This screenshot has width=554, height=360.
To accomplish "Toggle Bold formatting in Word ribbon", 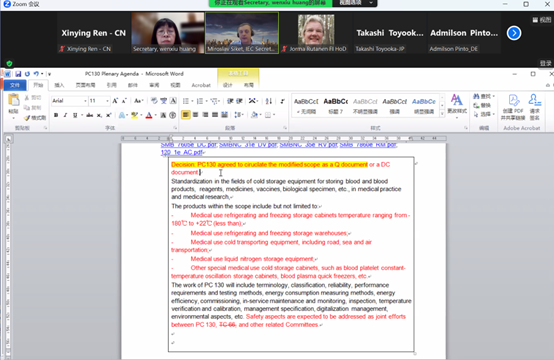I will (x=56, y=115).
